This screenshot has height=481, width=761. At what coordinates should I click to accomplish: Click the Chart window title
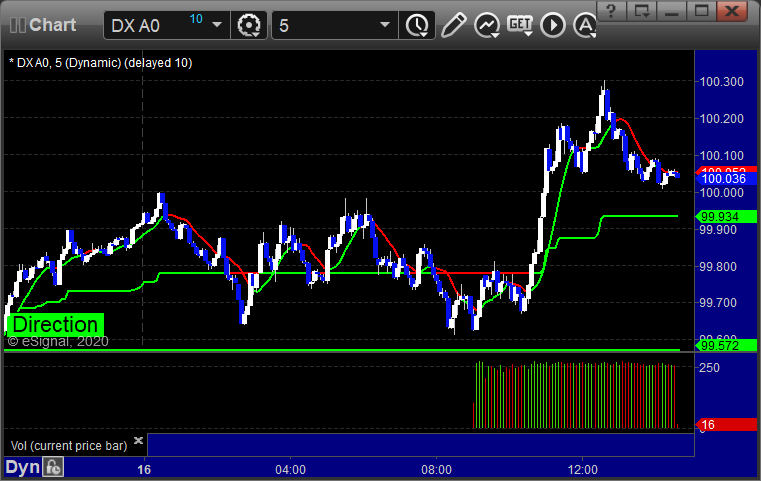click(52, 25)
